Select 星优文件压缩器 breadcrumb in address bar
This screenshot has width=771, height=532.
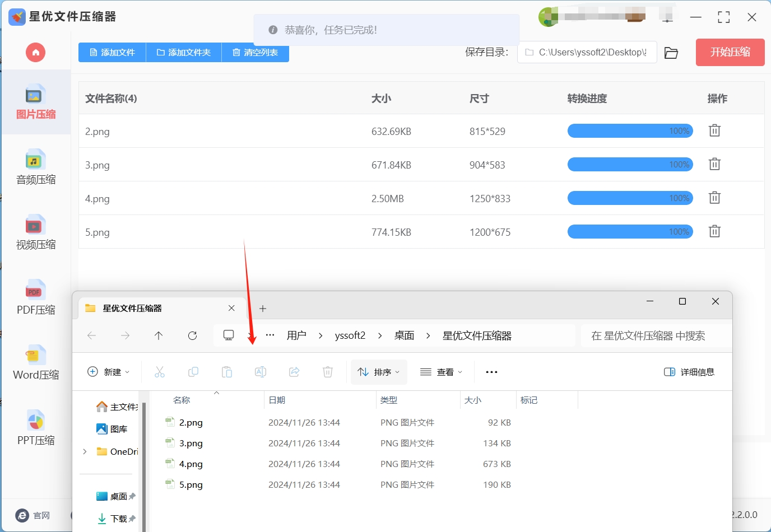point(477,335)
